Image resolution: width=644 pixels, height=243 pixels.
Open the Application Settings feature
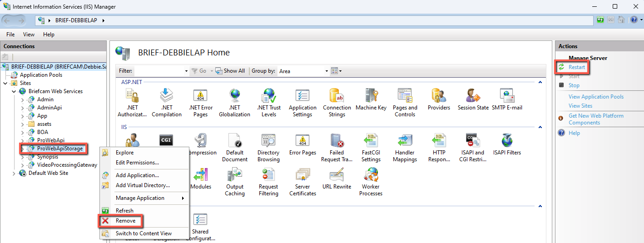pyautogui.click(x=302, y=103)
